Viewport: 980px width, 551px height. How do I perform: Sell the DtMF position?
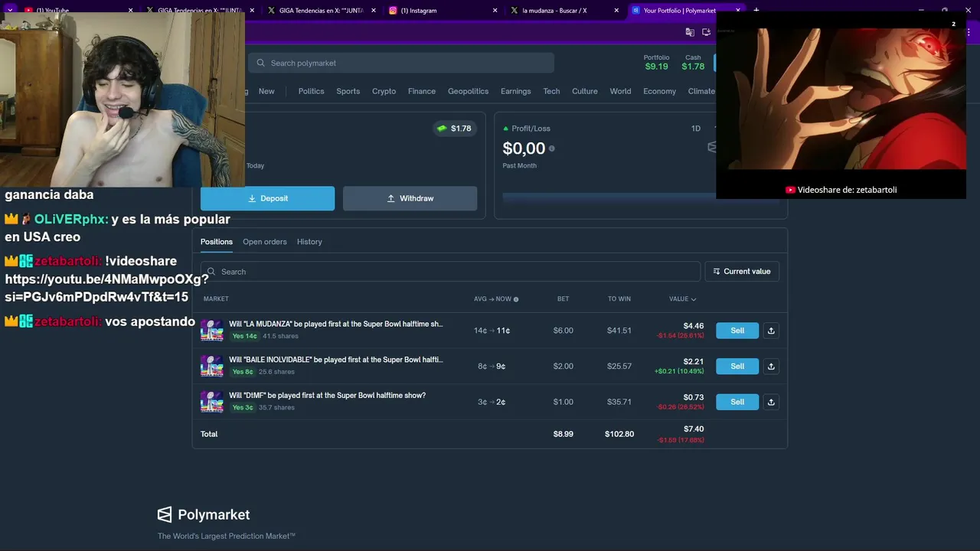click(737, 402)
